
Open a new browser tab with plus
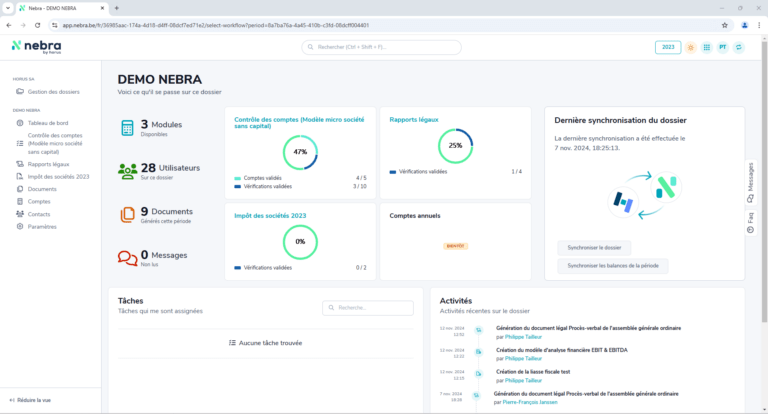point(117,8)
